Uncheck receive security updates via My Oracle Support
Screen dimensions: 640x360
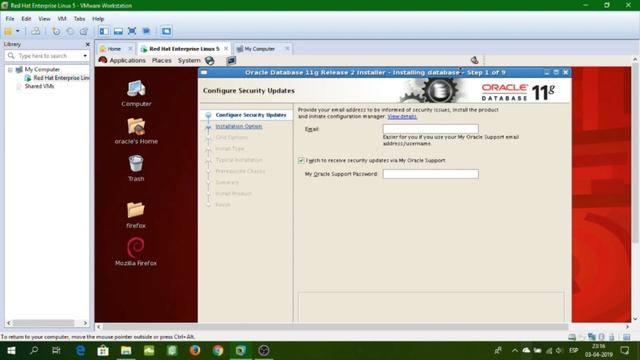coord(301,160)
